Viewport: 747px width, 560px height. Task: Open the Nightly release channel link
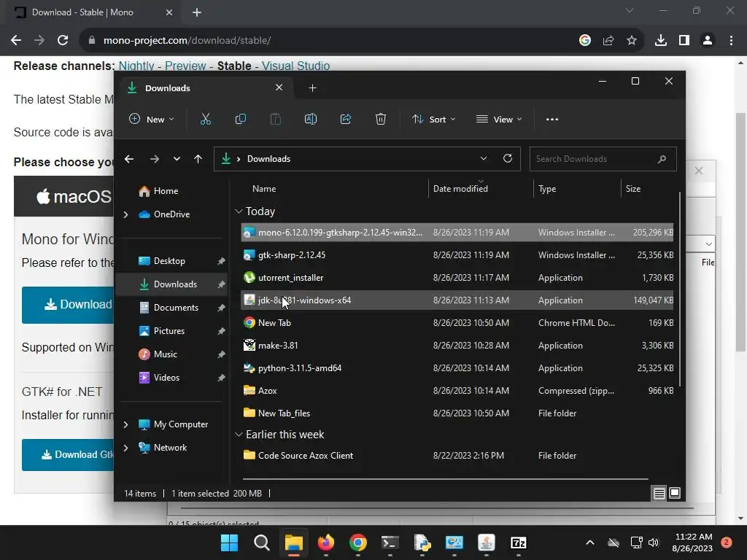tap(136, 66)
